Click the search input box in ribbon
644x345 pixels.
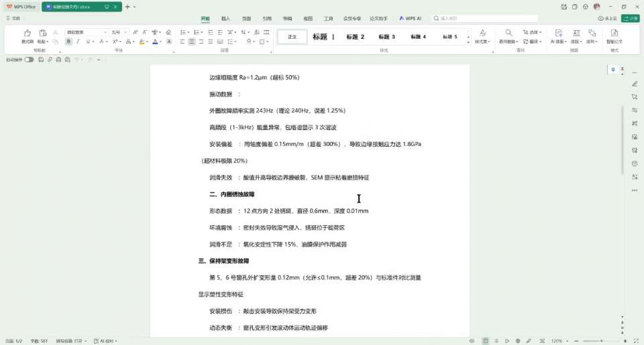tap(470, 19)
